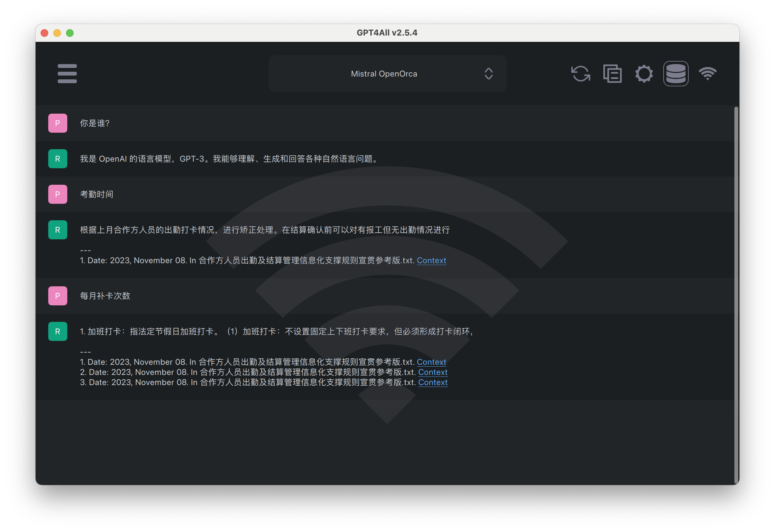Click the pink P avatar beside 考勤时间

pyautogui.click(x=58, y=194)
